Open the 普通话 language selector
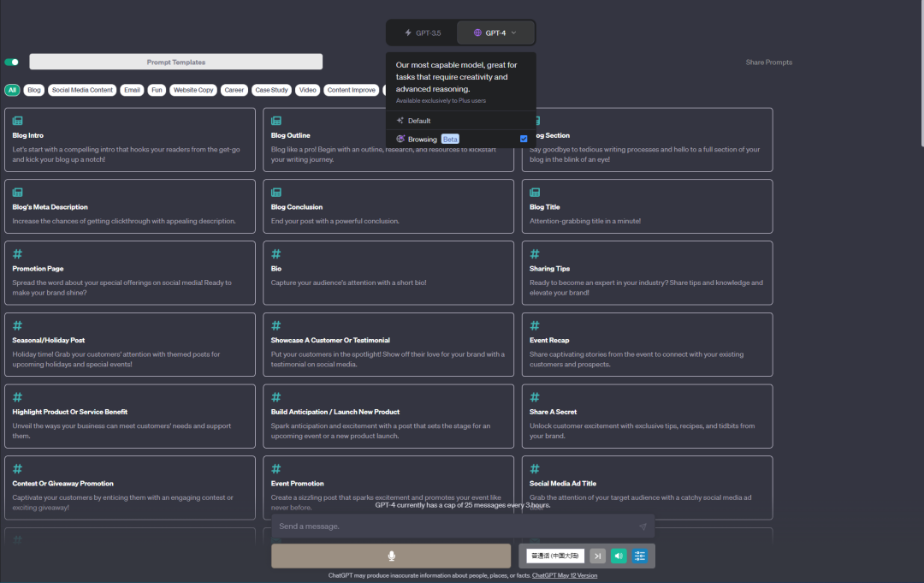 click(x=556, y=556)
